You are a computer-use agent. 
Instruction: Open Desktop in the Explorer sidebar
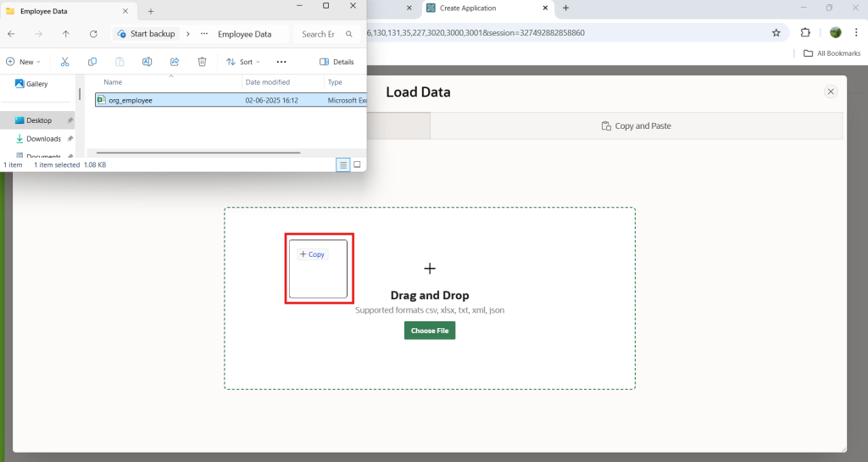coord(39,120)
